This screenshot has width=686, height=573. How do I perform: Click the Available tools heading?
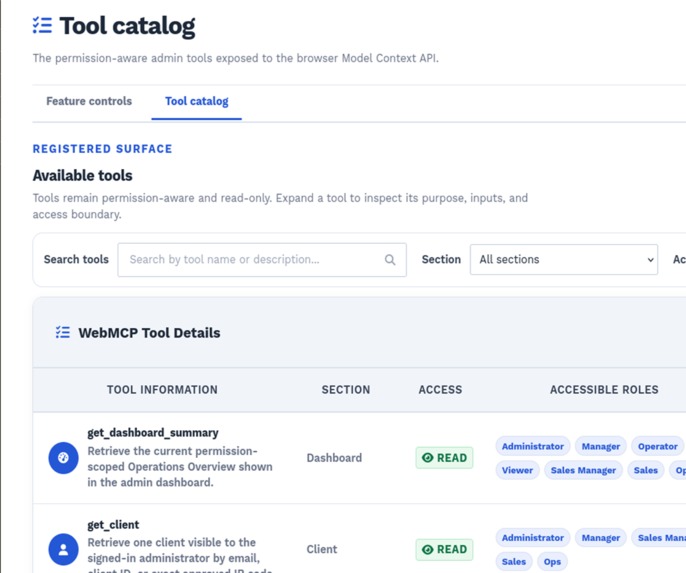click(83, 175)
